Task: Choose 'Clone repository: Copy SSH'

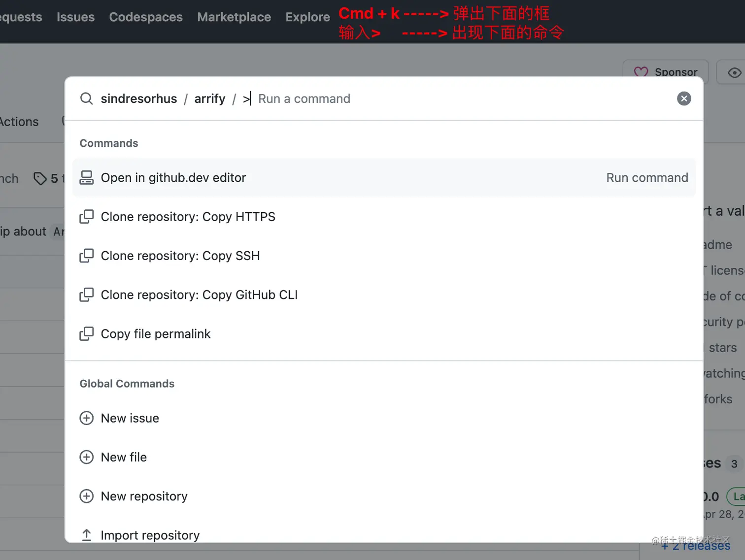Action: click(x=384, y=256)
